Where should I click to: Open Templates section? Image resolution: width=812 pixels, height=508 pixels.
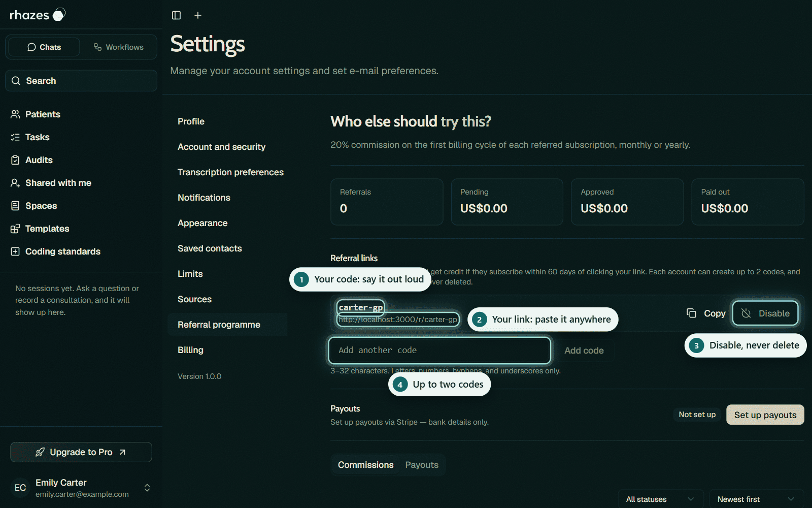click(81, 229)
